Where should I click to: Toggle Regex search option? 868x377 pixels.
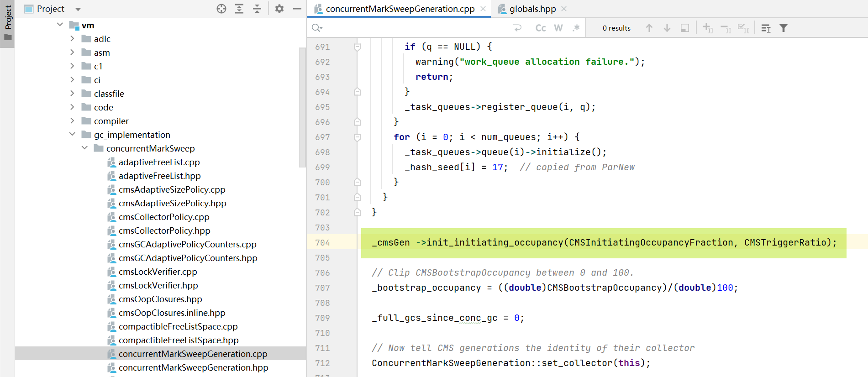(x=576, y=28)
